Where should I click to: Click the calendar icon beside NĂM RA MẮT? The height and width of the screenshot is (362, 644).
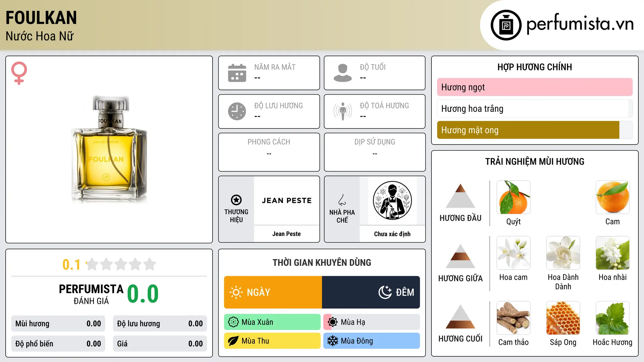click(x=237, y=73)
